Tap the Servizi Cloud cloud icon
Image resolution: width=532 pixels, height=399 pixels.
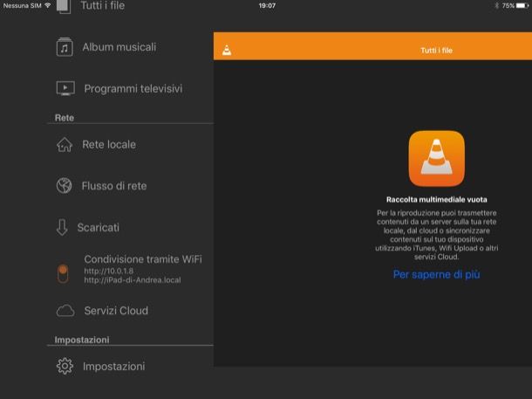click(x=65, y=310)
